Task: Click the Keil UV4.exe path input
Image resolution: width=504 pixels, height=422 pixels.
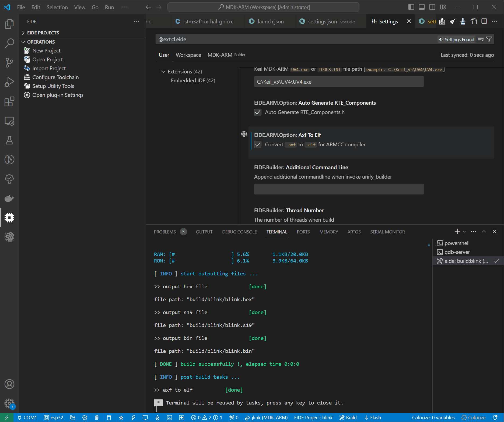Action: [339, 82]
